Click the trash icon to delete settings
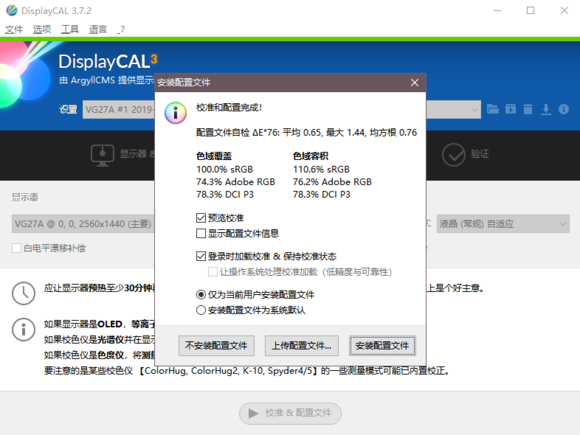580x435 pixels. (x=528, y=109)
